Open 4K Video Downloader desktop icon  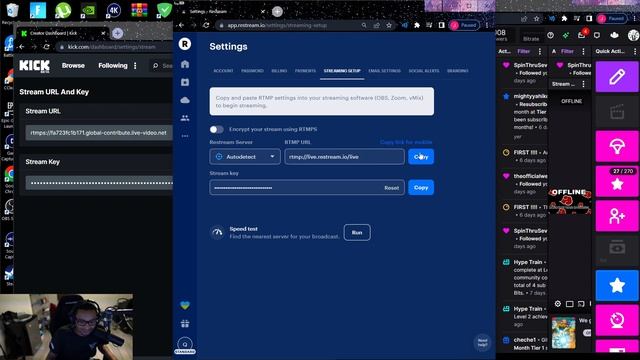click(113, 11)
